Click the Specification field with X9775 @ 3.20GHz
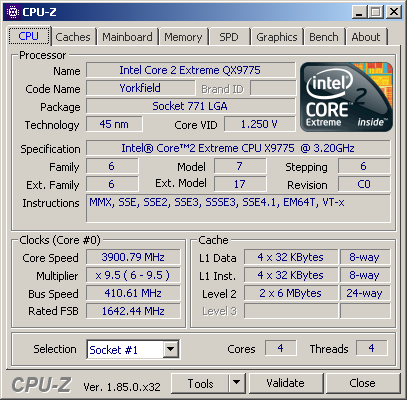The height and width of the screenshot is (400, 407). (238, 148)
